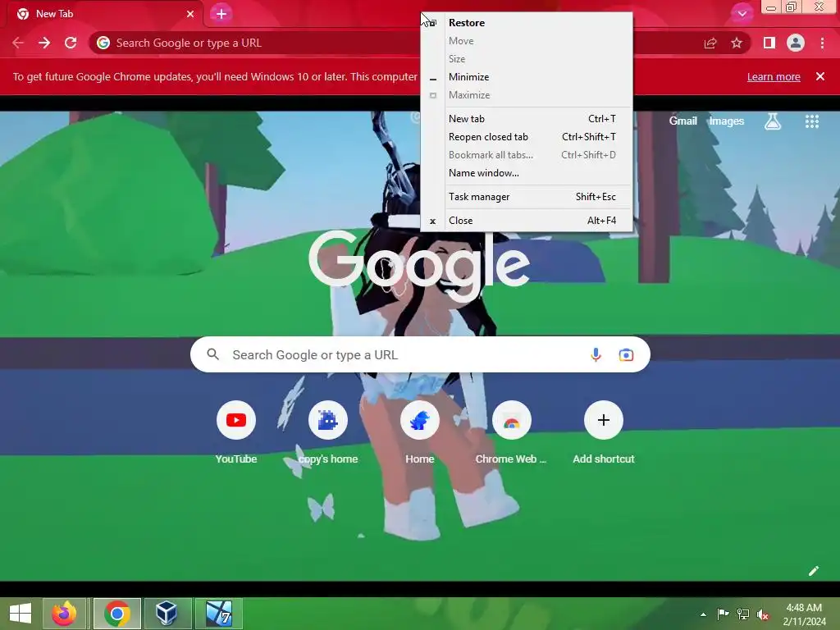Select Name window... menu entry
840x630 pixels.
click(527, 172)
